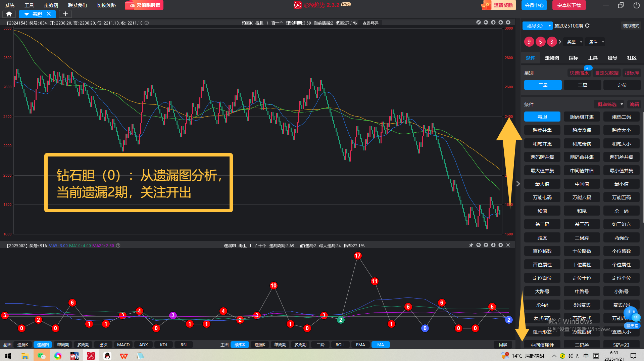
Task: Toggle BOLL on the main chart
Action: [340, 345]
